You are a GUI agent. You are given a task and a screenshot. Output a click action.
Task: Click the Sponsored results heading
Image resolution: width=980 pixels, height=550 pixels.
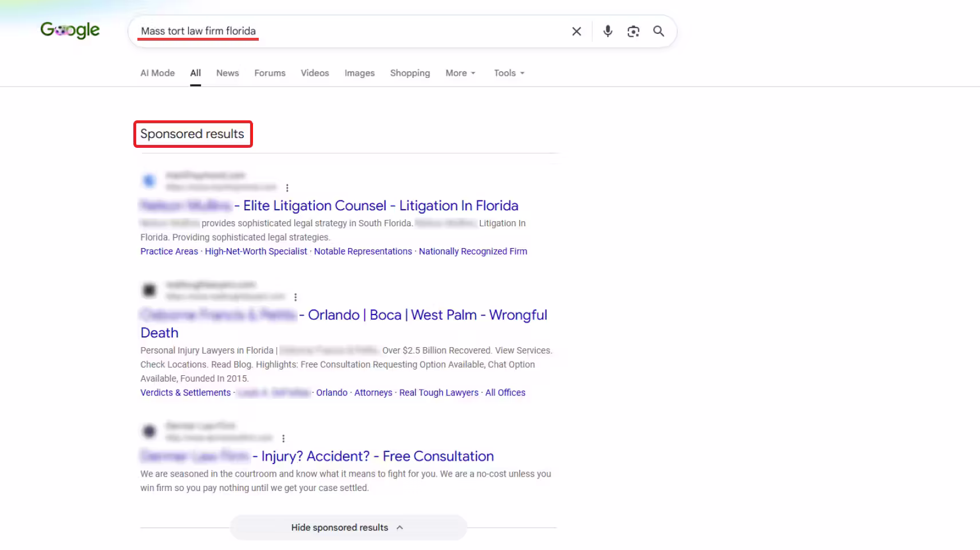coord(192,134)
